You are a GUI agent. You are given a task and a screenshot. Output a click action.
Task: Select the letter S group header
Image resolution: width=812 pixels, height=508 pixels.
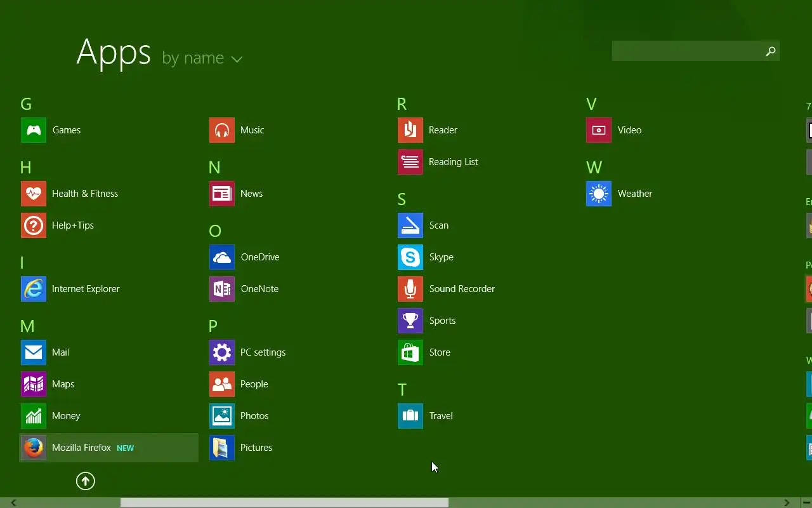pyautogui.click(x=402, y=199)
